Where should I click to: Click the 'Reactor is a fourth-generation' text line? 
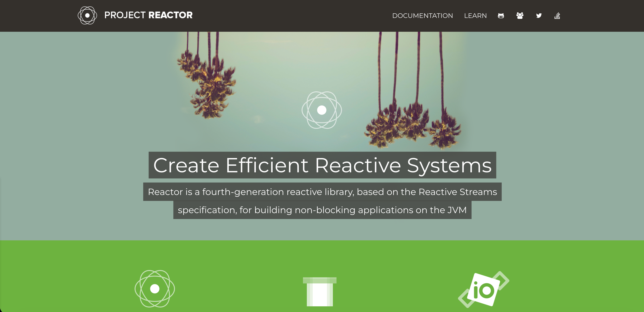322,192
